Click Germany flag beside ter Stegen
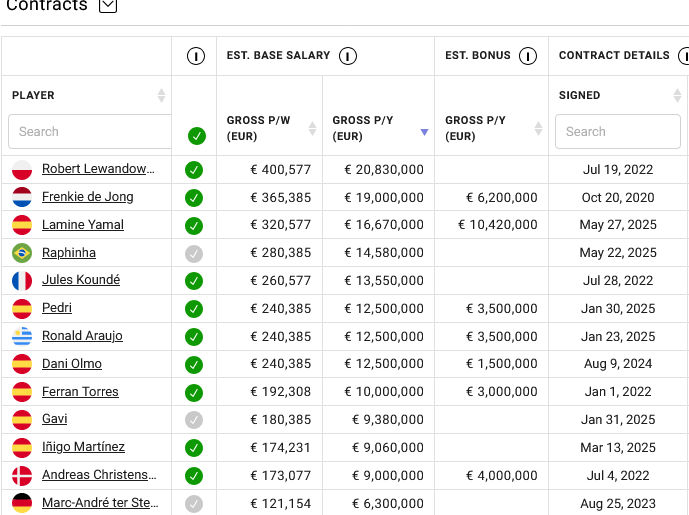The image size is (689, 515). tap(22, 503)
